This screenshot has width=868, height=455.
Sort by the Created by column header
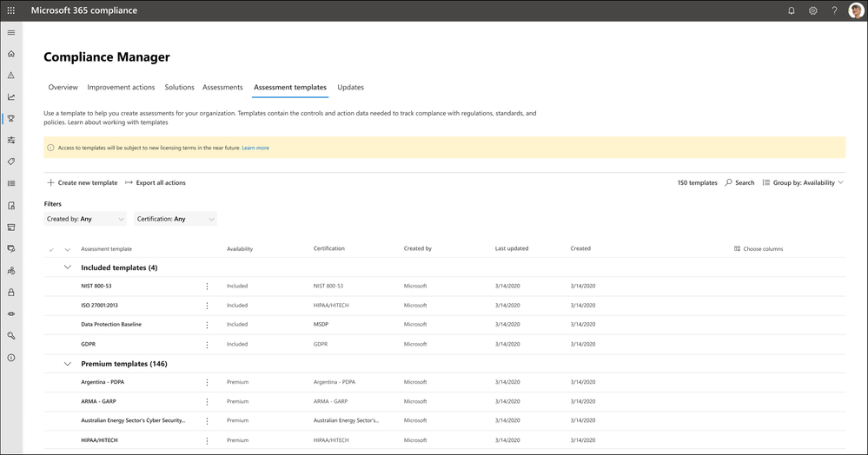point(417,248)
